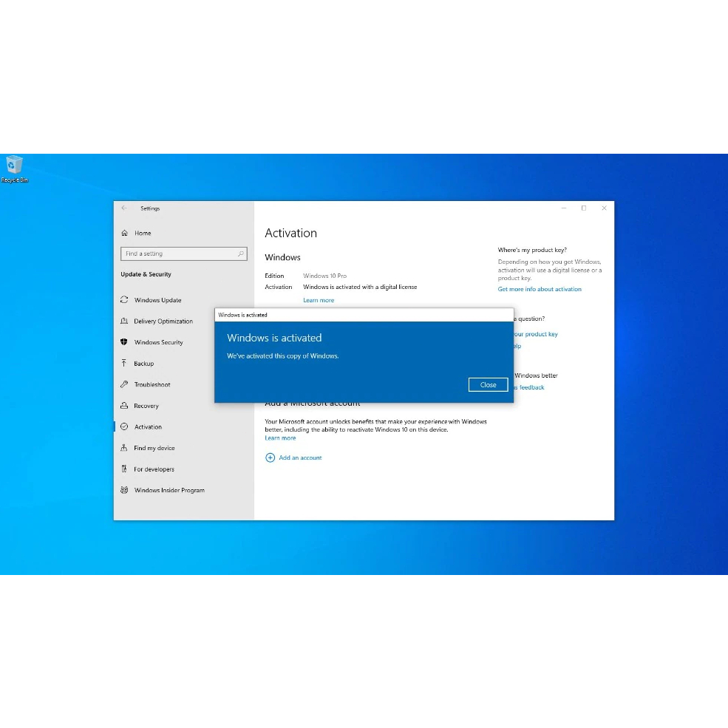Click the For developers tools icon

point(124,469)
